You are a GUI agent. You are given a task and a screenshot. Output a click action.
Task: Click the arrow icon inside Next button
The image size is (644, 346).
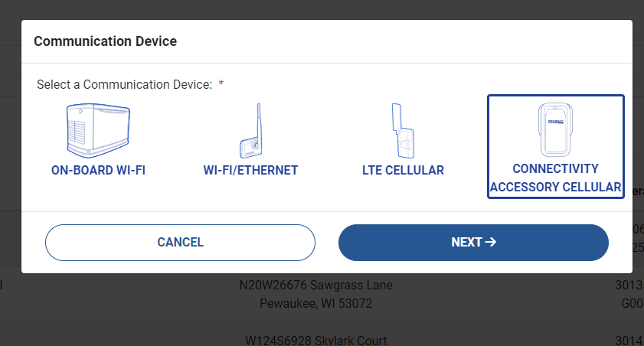(x=490, y=242)
